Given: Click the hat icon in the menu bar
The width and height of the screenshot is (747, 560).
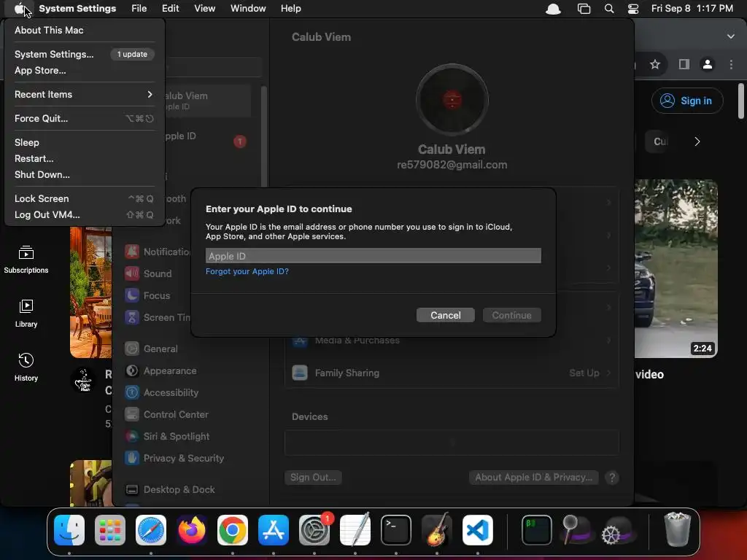Looking at the screenshot, I should coord(553,9).
